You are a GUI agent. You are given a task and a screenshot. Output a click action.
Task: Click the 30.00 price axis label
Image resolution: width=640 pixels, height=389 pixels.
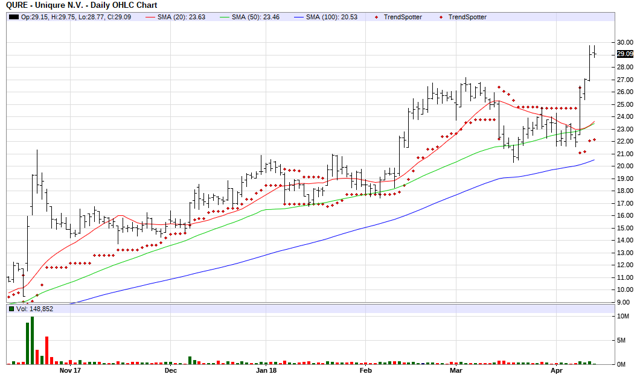pyautogui.click(x=625, y=42)
